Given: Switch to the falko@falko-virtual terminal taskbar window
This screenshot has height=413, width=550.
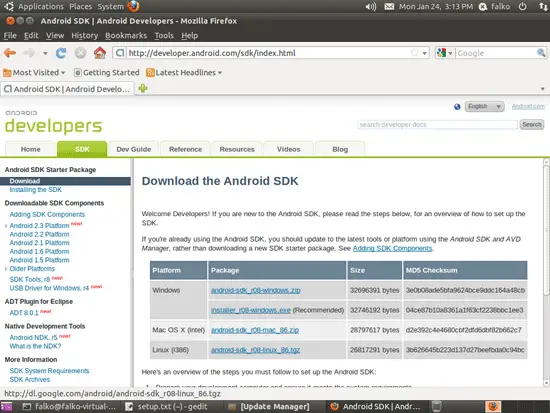Looking at the screenshot, I should [x=69, y=407].
